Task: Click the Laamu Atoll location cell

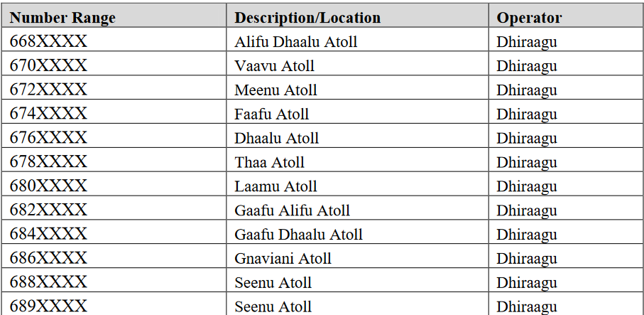Action: click(x=276, y=186)
